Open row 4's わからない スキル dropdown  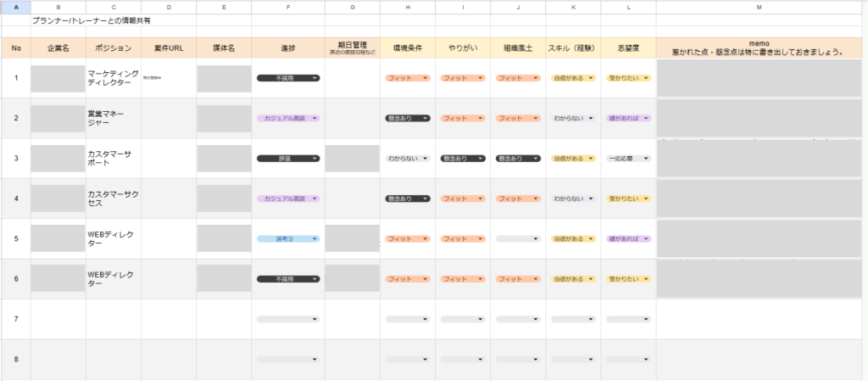pos(573,199)
